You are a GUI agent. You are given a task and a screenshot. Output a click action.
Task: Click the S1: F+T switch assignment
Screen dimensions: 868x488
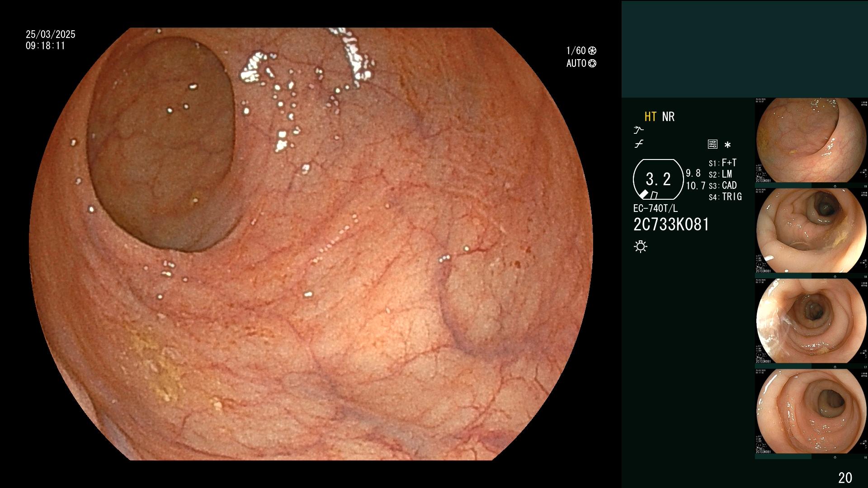(x=722, y=163)
